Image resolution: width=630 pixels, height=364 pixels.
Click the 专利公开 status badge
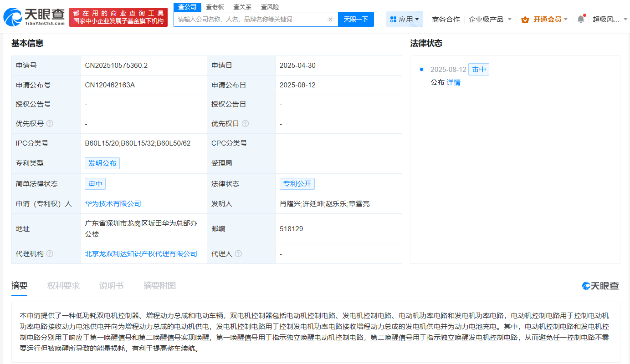[297, 183]
